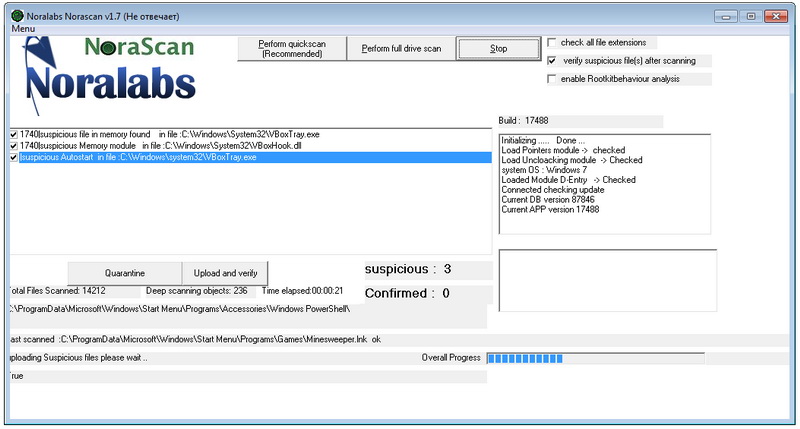Click 'Uploading Suspicious files please wait' status
This screenshot has height=429, width=800.
pos(79,358)
